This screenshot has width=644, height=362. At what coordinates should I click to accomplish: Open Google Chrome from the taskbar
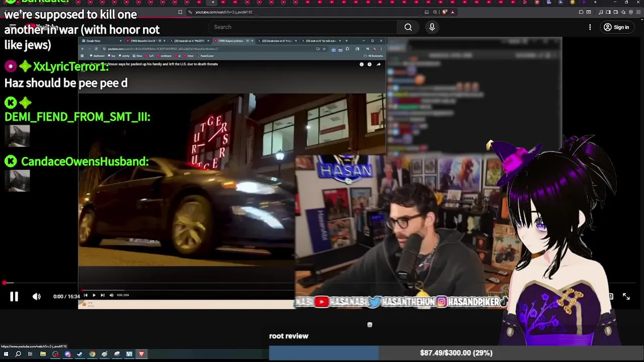point(92,354)
